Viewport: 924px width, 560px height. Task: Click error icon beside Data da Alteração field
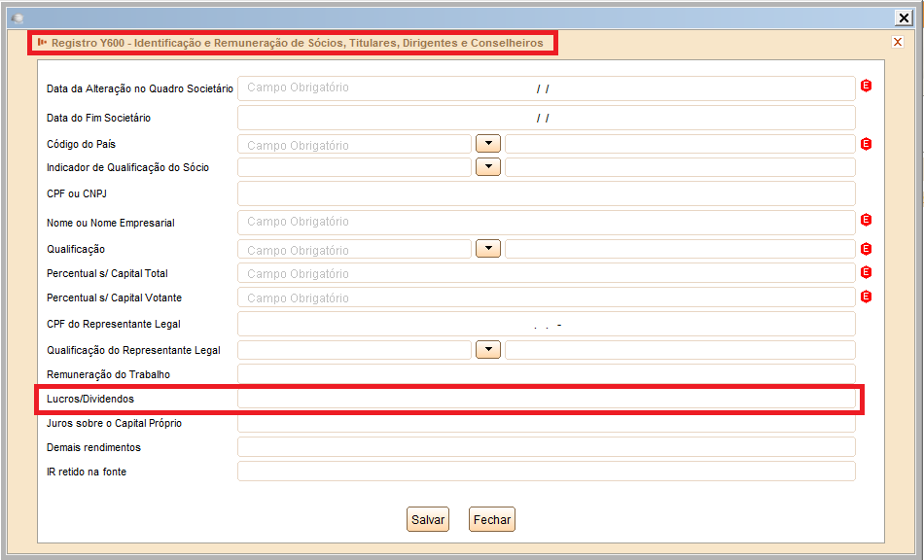(x=866, y=87)
